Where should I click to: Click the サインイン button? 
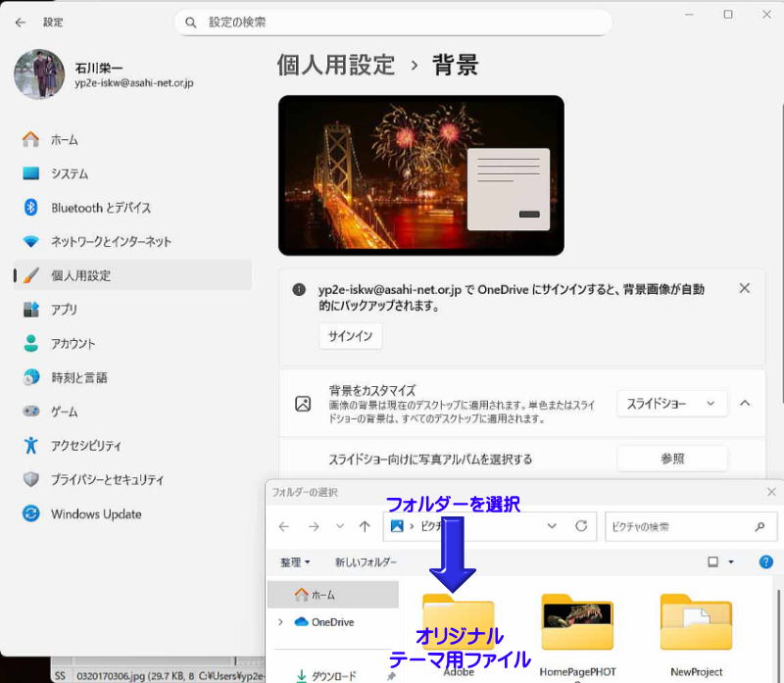point(350,336)
